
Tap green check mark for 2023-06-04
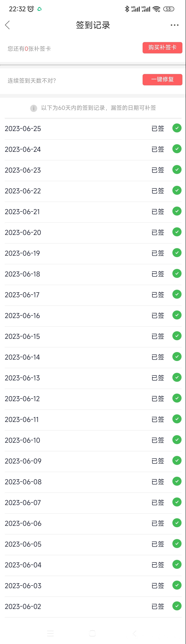[x=177, y=564]
